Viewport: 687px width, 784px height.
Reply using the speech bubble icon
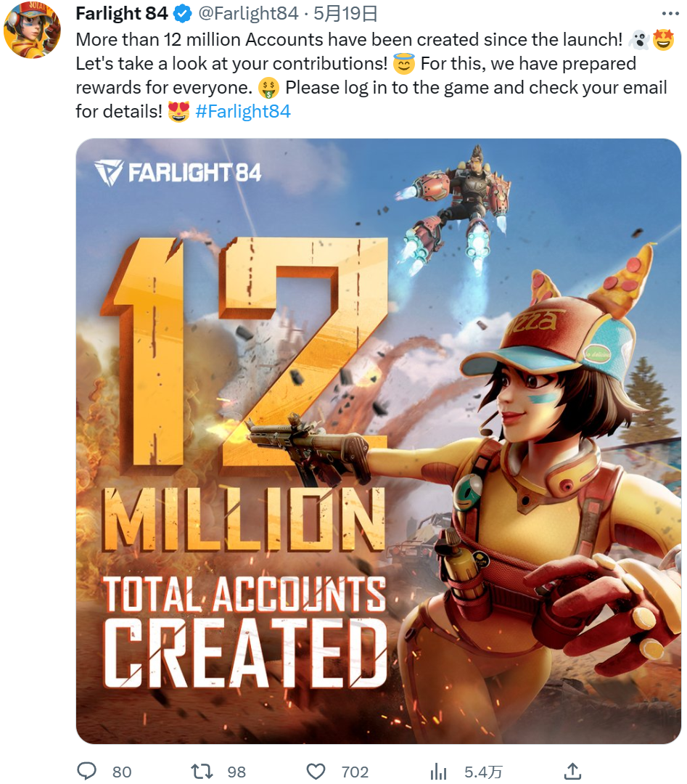86,771
